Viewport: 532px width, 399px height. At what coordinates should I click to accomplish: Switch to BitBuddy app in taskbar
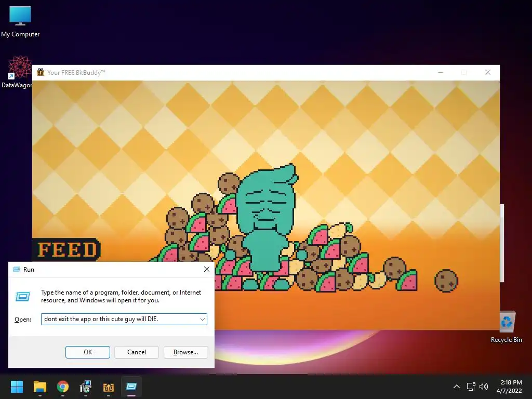(108, 387)
